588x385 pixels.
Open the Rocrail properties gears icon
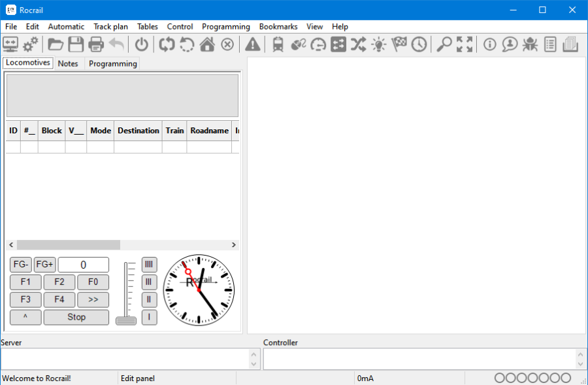point(29,44)
